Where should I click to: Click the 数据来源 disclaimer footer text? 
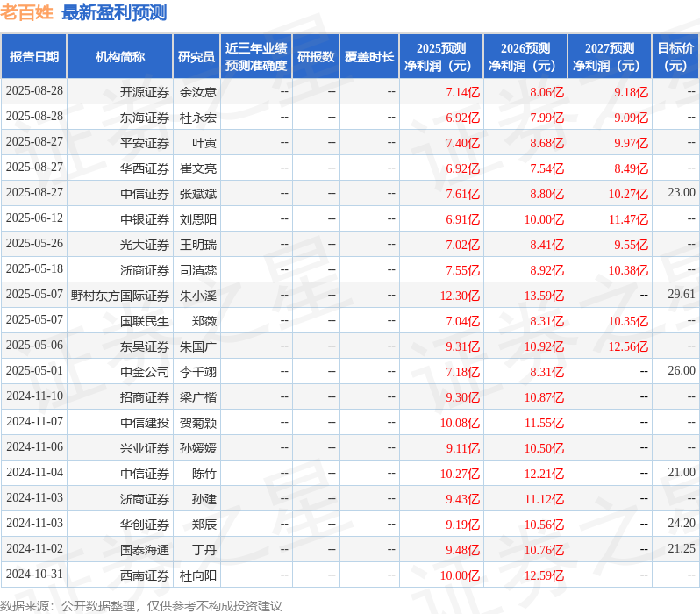coord(141,606)
